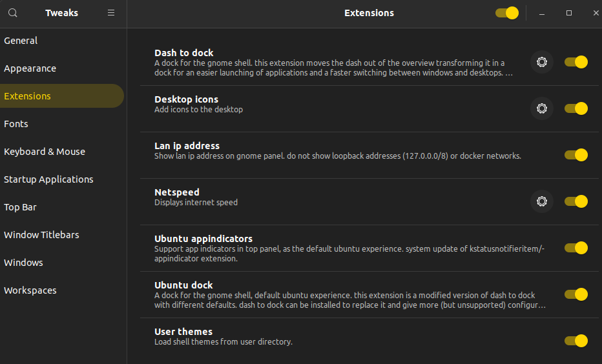The height and width of the screenshot is (364, 602).
Task: Minimize the Tweaks window
Action: pyautogui.click(x=542, y=13)
